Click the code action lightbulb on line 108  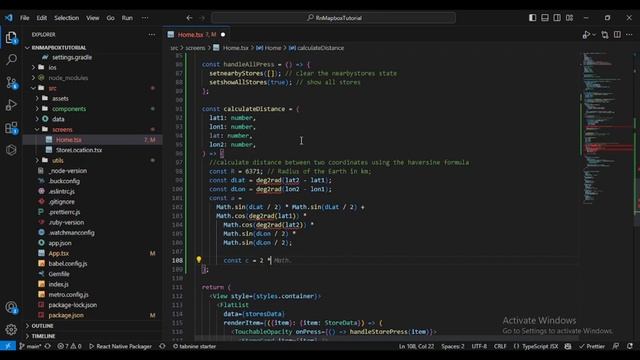(199, 260)
